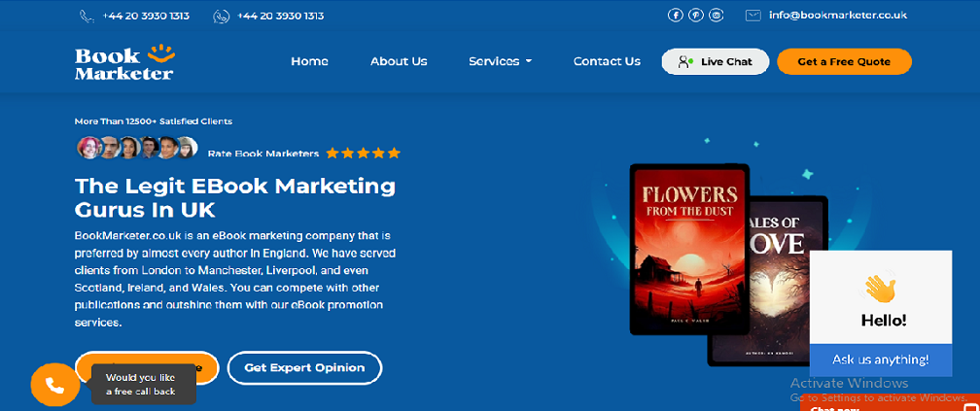Open the Instagram social icon

[717, 16]
